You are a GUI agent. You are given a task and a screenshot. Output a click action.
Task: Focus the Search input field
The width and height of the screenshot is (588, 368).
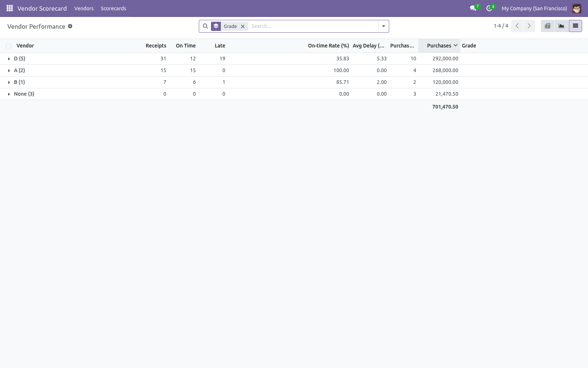[x=313, y=26]
